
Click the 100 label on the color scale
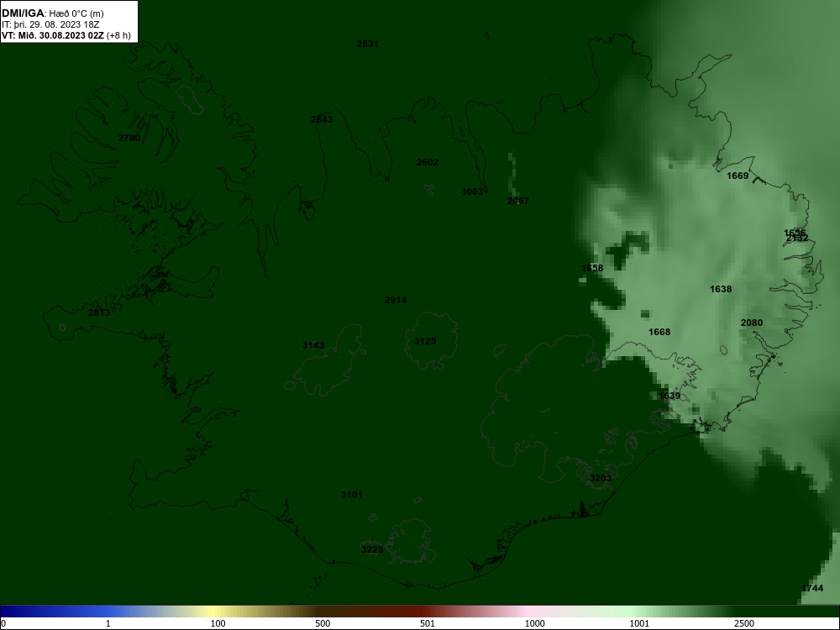(x=218, y=623)
